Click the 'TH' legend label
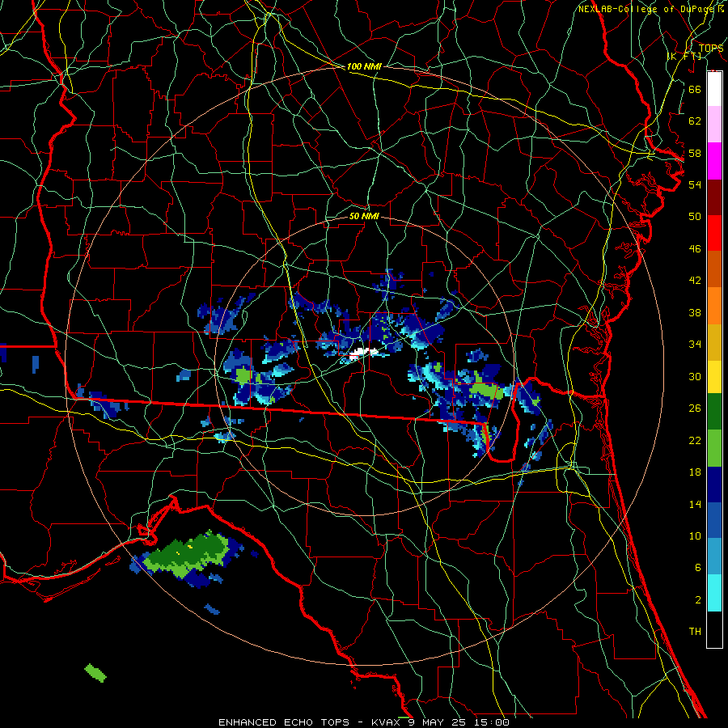The image size is (728, 728). [695, 632]
